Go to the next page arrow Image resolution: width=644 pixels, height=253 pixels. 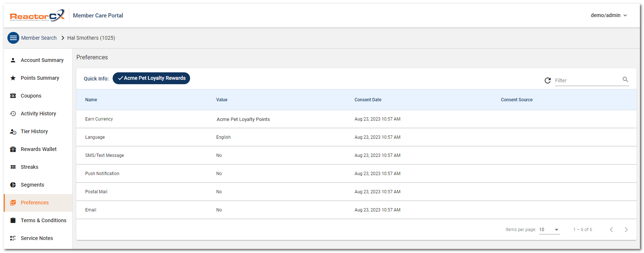pyautogui.click(x=626, y=230)
